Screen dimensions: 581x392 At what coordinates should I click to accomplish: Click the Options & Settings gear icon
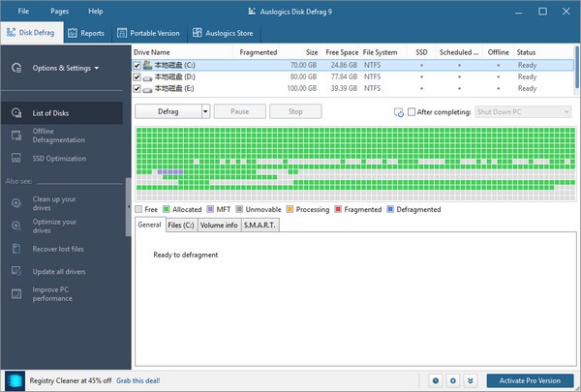click(x=16, y=68)
